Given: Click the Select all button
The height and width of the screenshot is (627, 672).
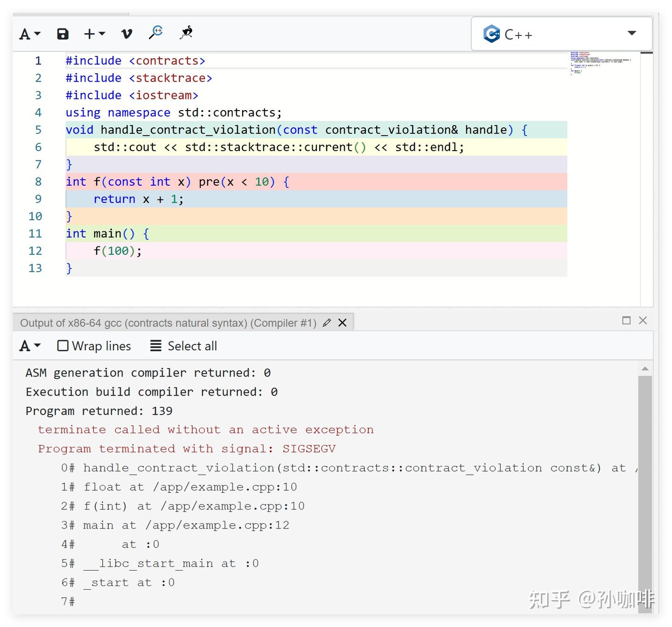Looking at the screenshot, I should [x=192, y=346].
